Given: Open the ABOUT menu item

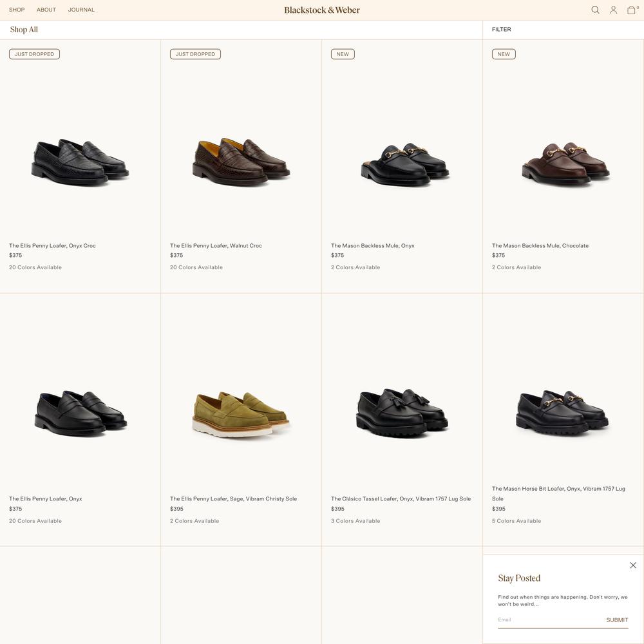Looking at the screenshot, I should pyautogui.click(x=46, y=10).
